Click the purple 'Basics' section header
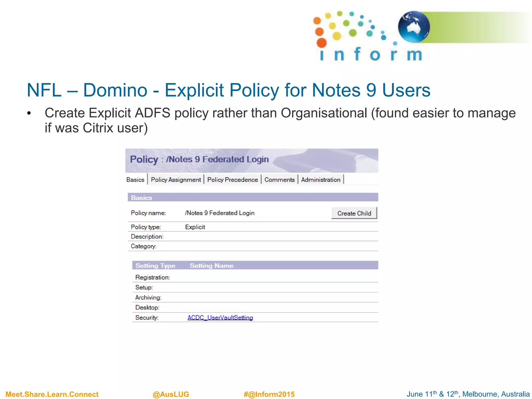532x399 pixels. (253, 197)
